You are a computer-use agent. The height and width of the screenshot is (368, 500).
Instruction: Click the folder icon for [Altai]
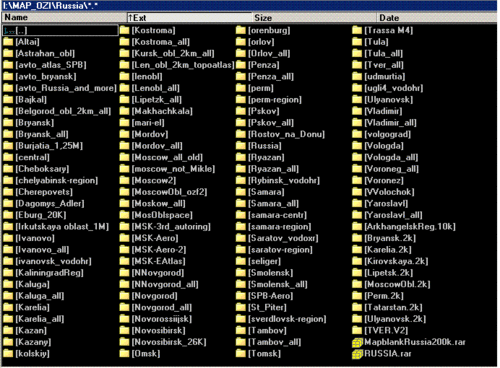pos(8,42)
